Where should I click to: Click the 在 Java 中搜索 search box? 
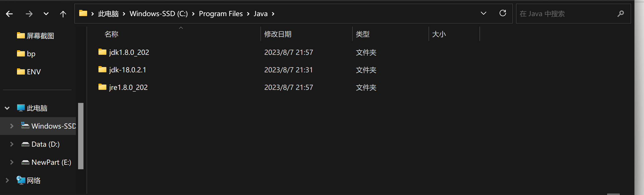(566, 13)
